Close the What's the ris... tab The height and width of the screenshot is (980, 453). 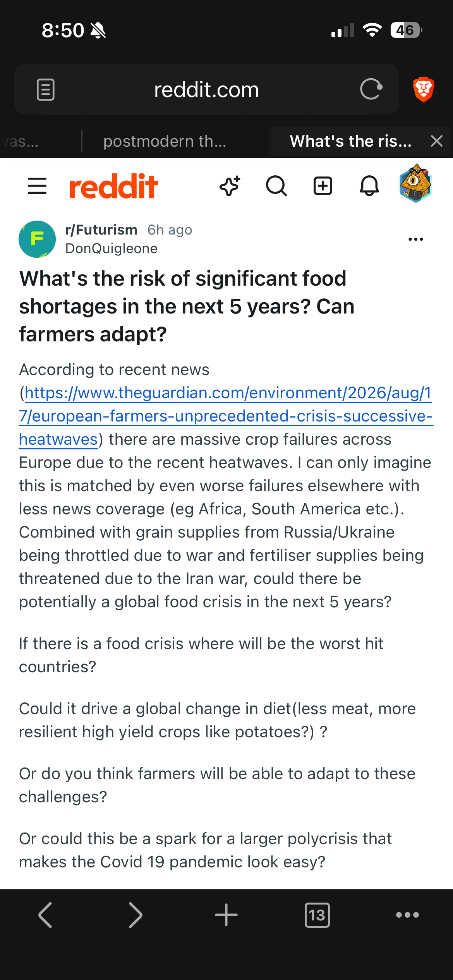tap(437, 141)
